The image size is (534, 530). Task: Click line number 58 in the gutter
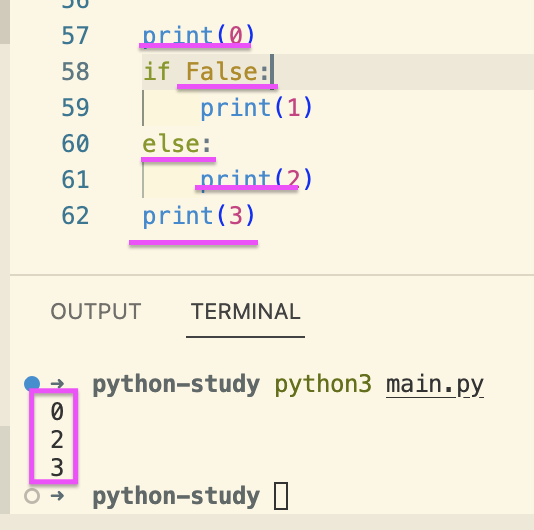75,72
